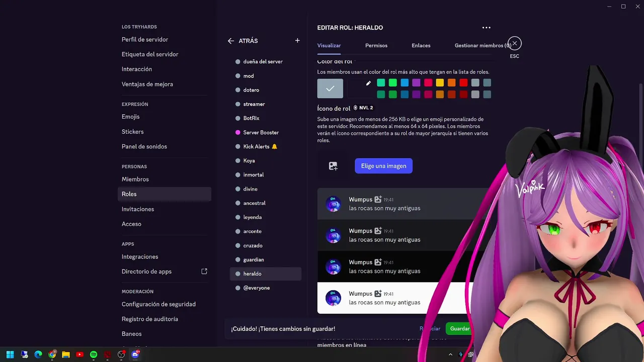Image resolution: width=644 pixels, height=362 pixels.
Task: Open Ventajas de mejora page
Action: tap(165, 84)
